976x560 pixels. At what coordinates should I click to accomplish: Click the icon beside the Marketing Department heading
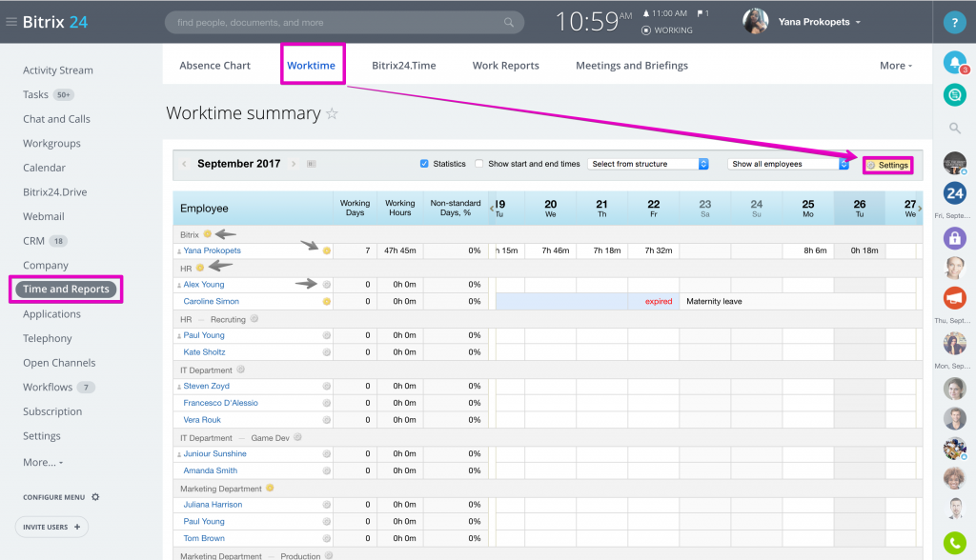coord(270,488)
